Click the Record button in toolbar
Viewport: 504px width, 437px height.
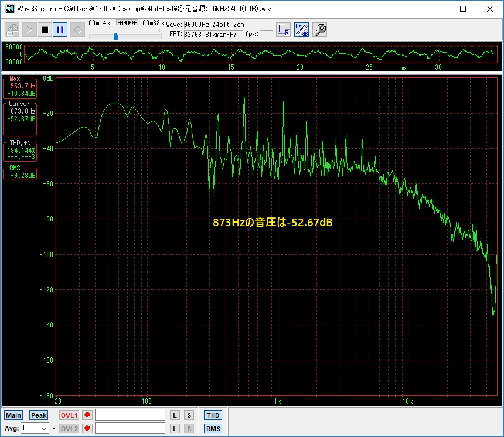tap(77, 29)
